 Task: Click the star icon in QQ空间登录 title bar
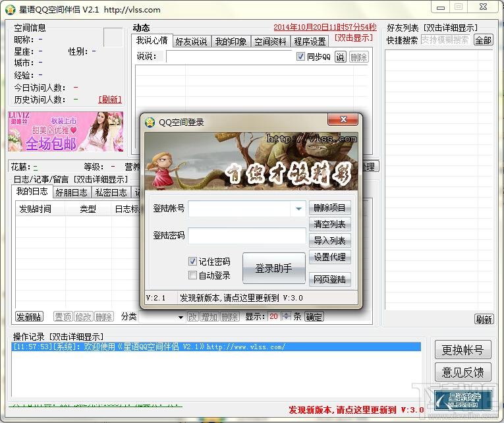[150, 122]
